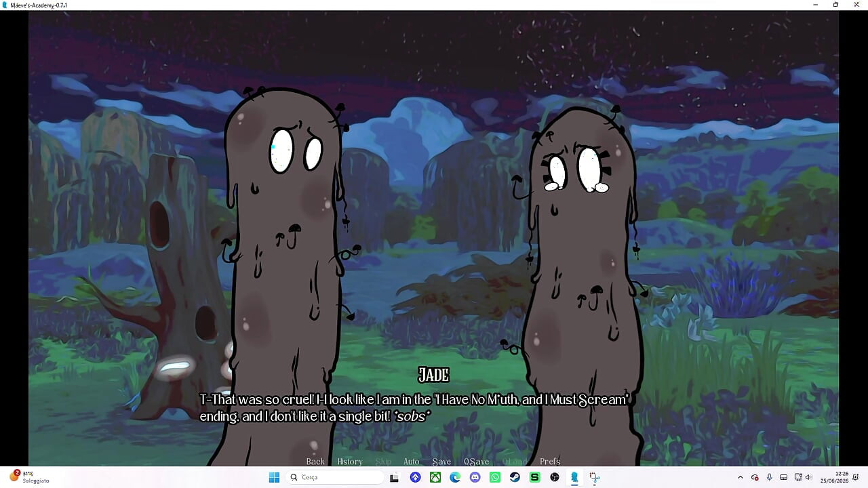The image size is (868, 488).
Task: Open the dialogue History screen
Action: point(350,462)
